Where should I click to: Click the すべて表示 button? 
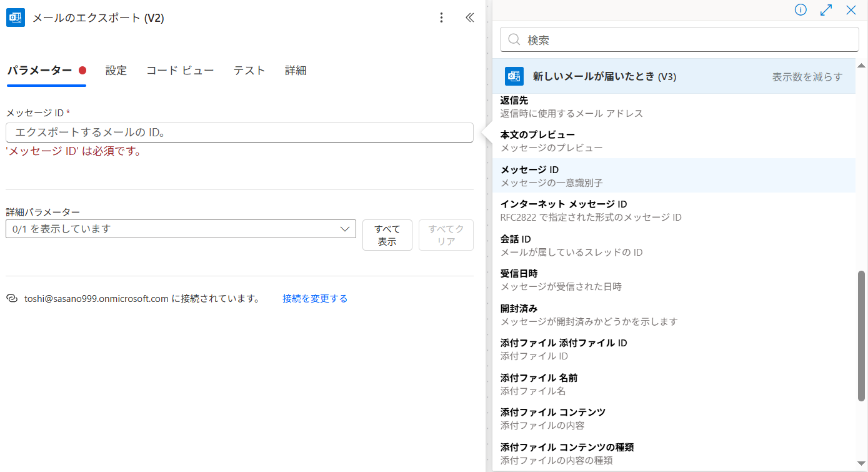coord(387,235)
